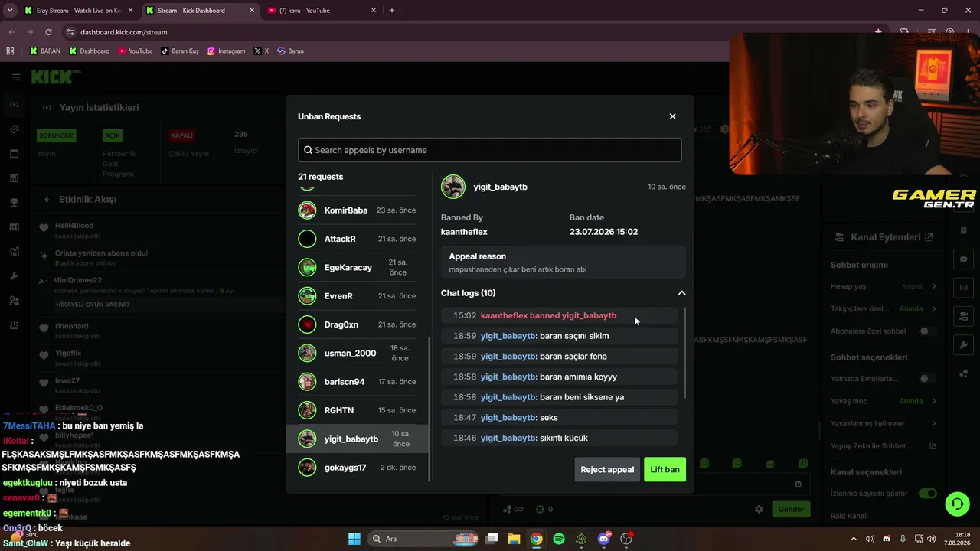This screenshot has height=551, width=980.
Task: Open hamburger menu next to Kick logo
Action: tap(15, 77)
